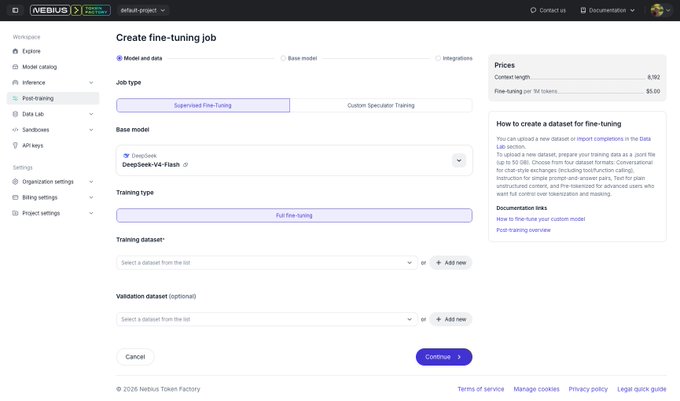Image resolution: width=680 pixels, height=401 pixels.
Task: Add new training dataset
Action: tap(451, 263)
